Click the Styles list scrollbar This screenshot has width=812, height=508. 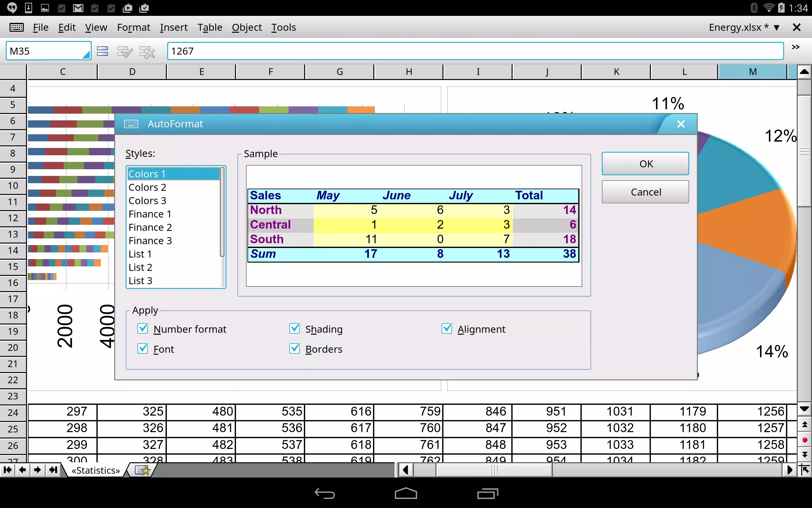coord(222,212)
